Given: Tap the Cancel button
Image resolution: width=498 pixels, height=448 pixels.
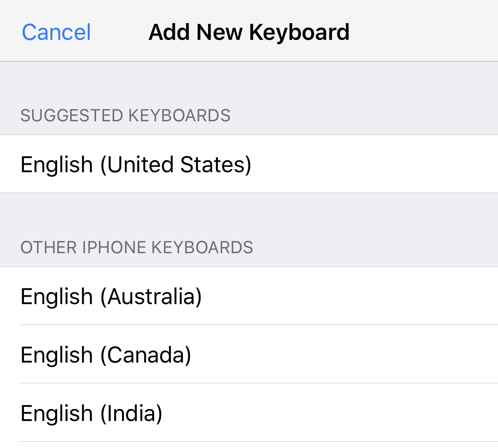Looking at the screenshot, I should tap(56, 32).
